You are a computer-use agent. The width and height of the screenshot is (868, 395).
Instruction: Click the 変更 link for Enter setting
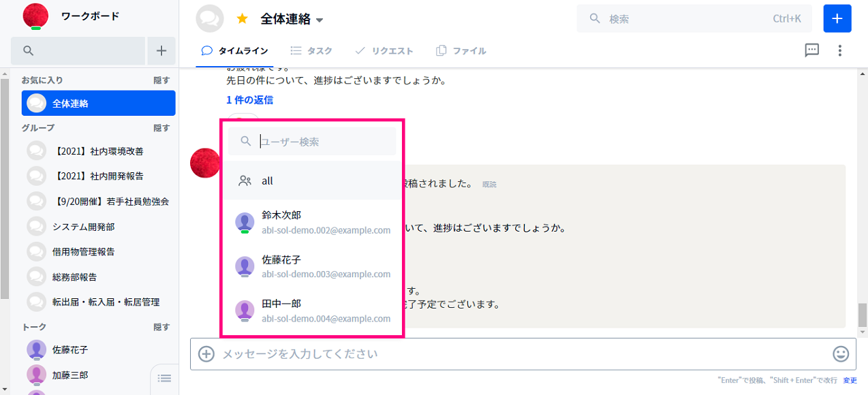click(x=850, y=381)
